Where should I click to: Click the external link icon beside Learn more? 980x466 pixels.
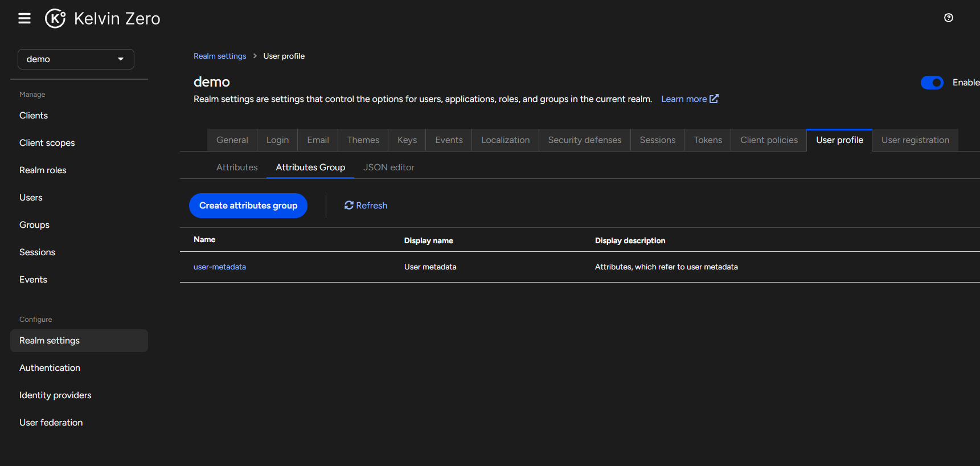[714, 99]
